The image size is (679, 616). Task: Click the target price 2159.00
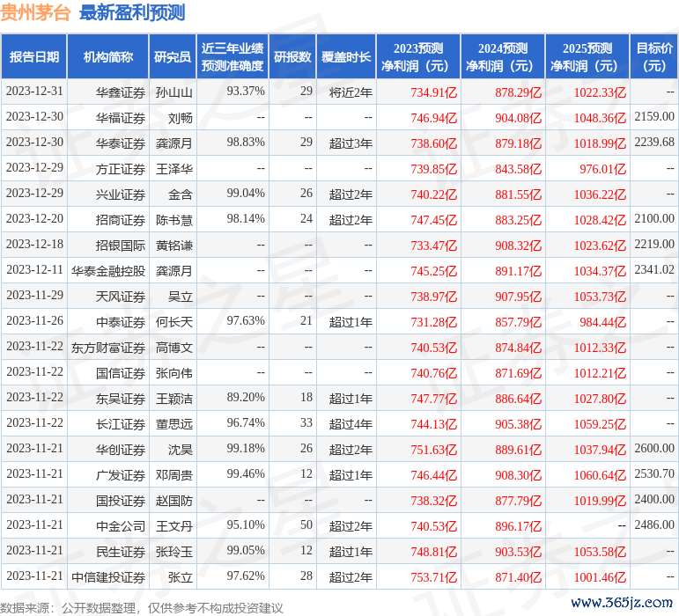pos(654,116)
